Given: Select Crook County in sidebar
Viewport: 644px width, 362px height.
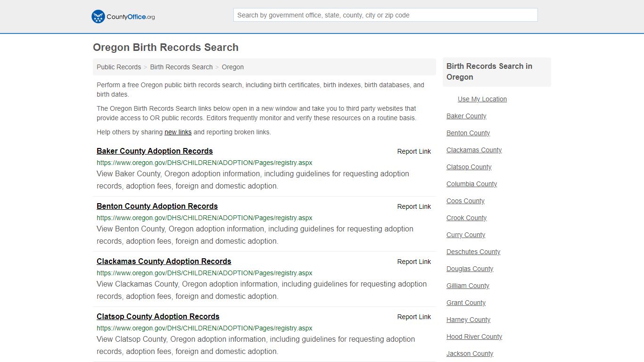Looking at the screenshot, I should coord(466,218).
